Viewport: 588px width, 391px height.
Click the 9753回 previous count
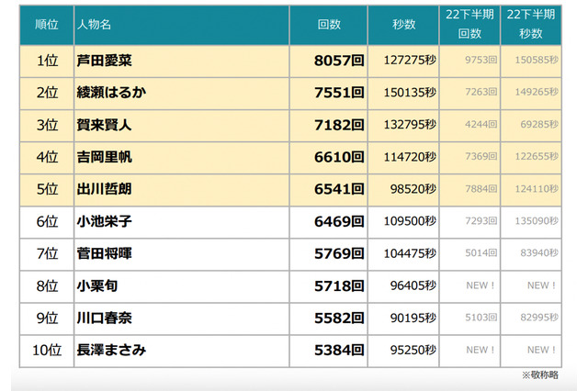(x=481, y=60)
